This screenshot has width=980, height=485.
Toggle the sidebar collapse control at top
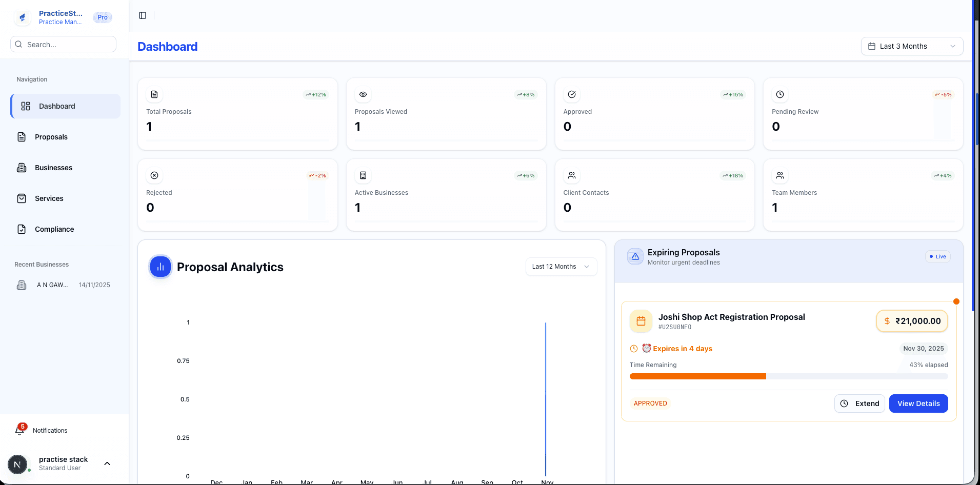point(142,15)
